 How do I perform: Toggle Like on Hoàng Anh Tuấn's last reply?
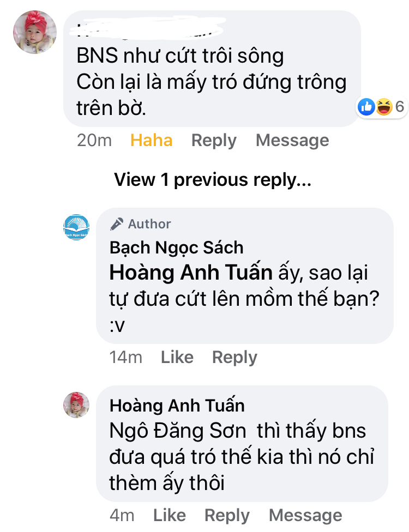(x=170, y=516)
